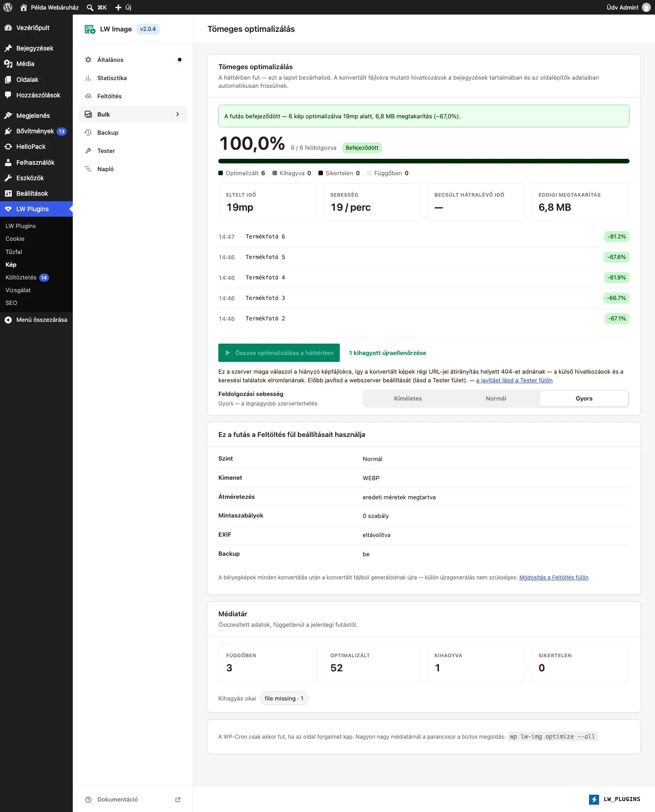655x812 pixels.
Task: Open the Tűzfal submenu item
Action: [x=14, y=252]
